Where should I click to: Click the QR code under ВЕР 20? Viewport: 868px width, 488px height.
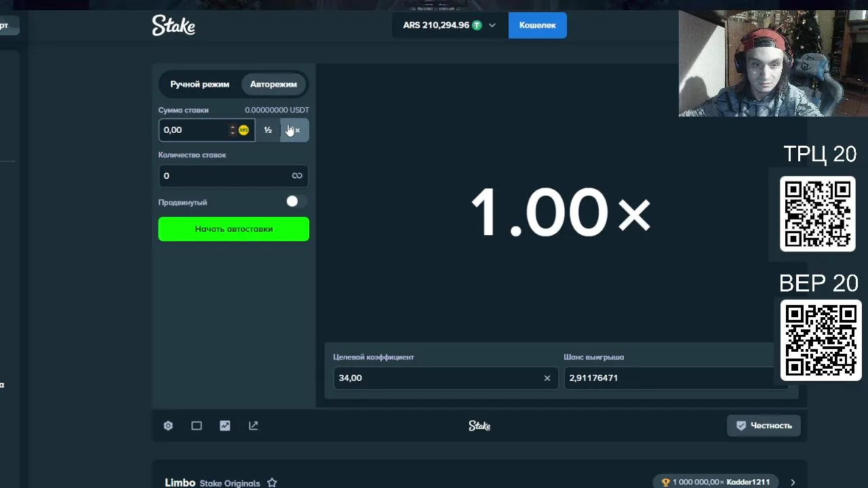click(x=821, y=340)
